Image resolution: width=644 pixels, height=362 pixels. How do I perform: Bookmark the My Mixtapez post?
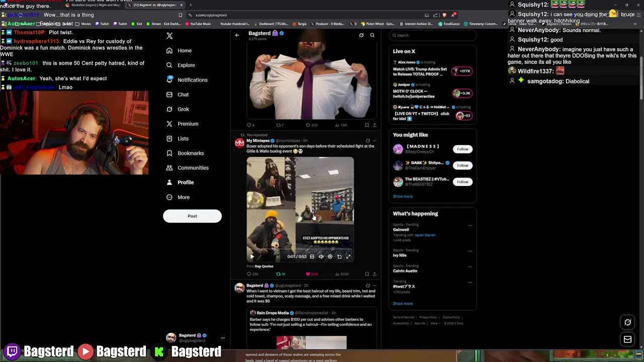(x=367, y=274)
